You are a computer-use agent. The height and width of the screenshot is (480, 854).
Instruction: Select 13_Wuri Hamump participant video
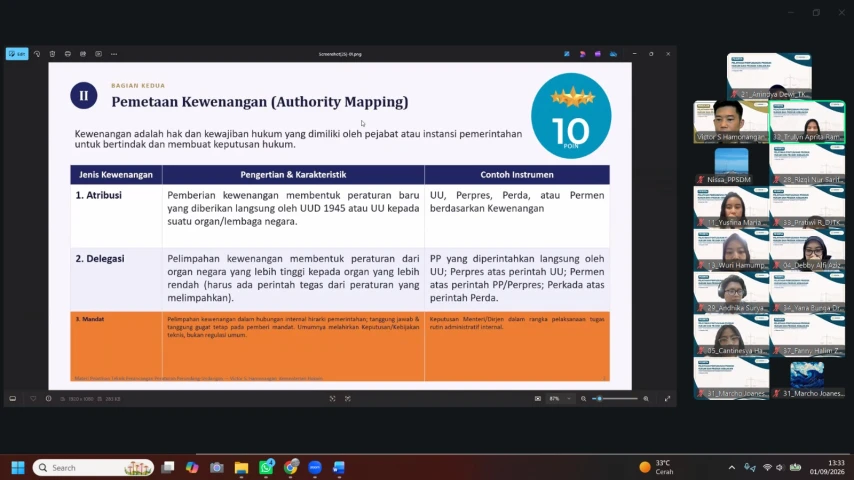click(x=731, y=250)
